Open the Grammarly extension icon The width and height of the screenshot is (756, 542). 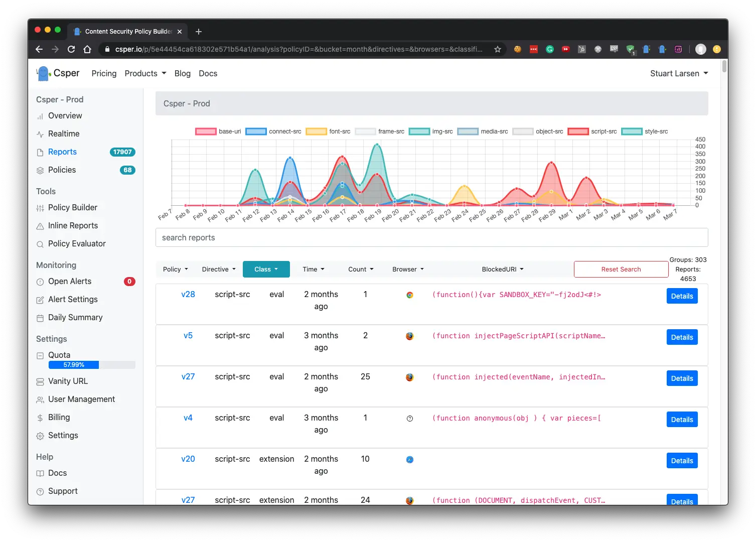pos(550,49)
